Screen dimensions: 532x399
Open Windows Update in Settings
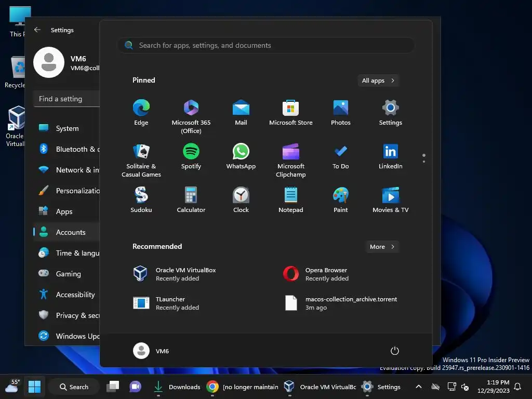pyautogui.click(x=67, y=336)
